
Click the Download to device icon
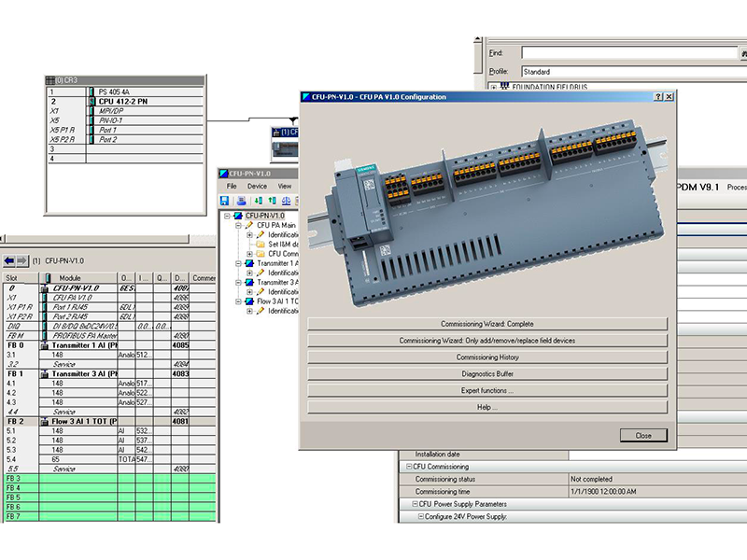[x=259, y=201]
